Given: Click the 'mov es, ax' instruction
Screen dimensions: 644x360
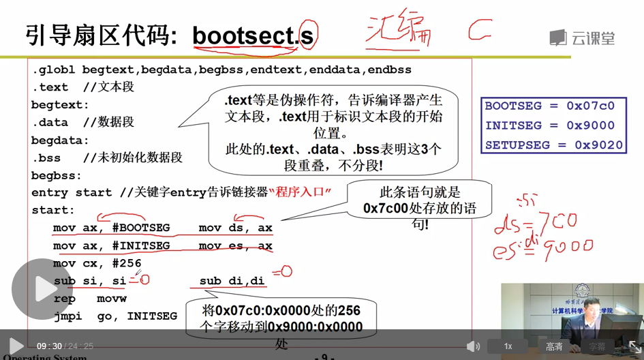Looking at the screenshot, I should [236, 245].
